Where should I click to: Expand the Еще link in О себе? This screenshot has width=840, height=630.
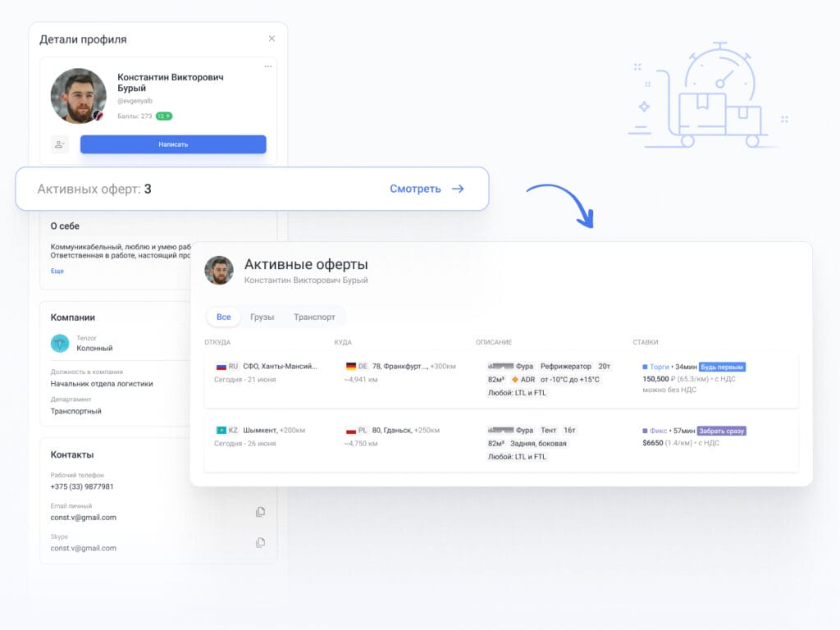click(57, 271)
